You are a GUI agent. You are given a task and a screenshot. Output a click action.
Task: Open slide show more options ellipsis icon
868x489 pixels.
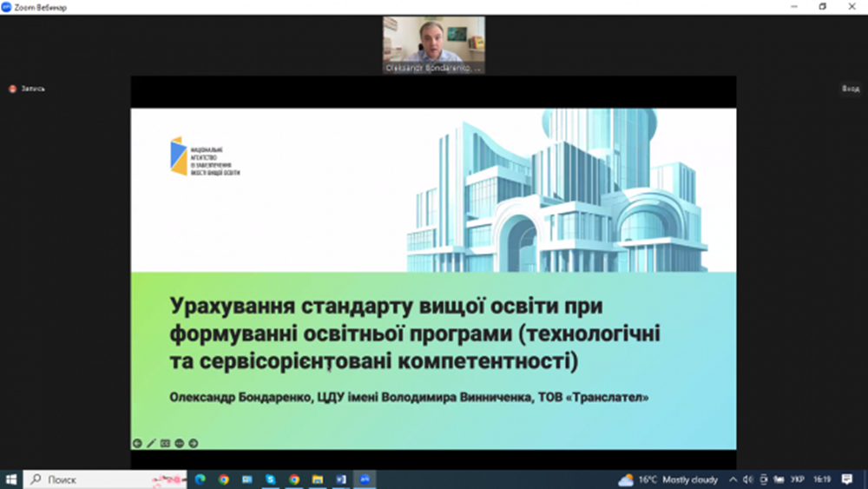pyautogui.click(x=180, y=443)
